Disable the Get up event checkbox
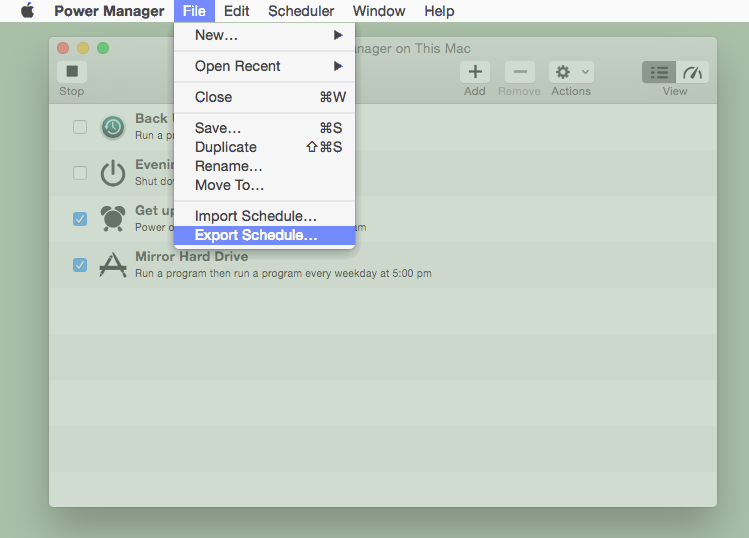The image size is (749, 538). click(x=80, y=219)
